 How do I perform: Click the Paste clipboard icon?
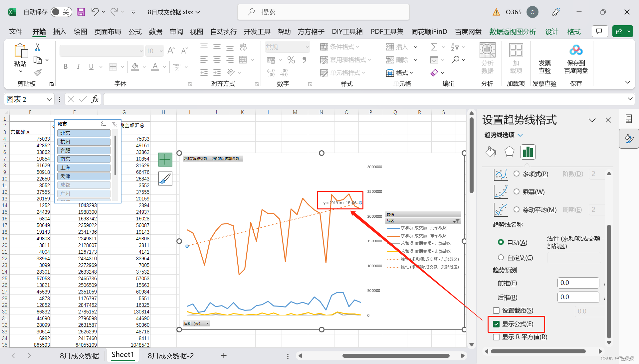coord(21,51)
